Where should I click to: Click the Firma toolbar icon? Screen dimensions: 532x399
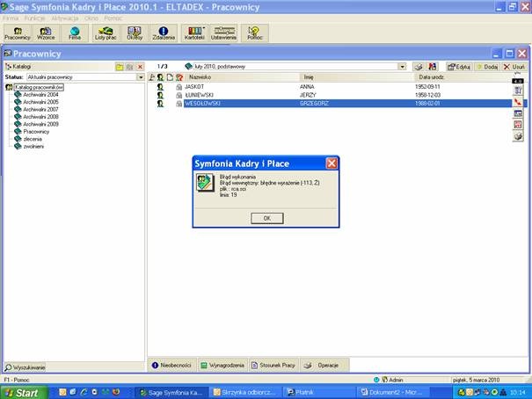pos(75,33)
